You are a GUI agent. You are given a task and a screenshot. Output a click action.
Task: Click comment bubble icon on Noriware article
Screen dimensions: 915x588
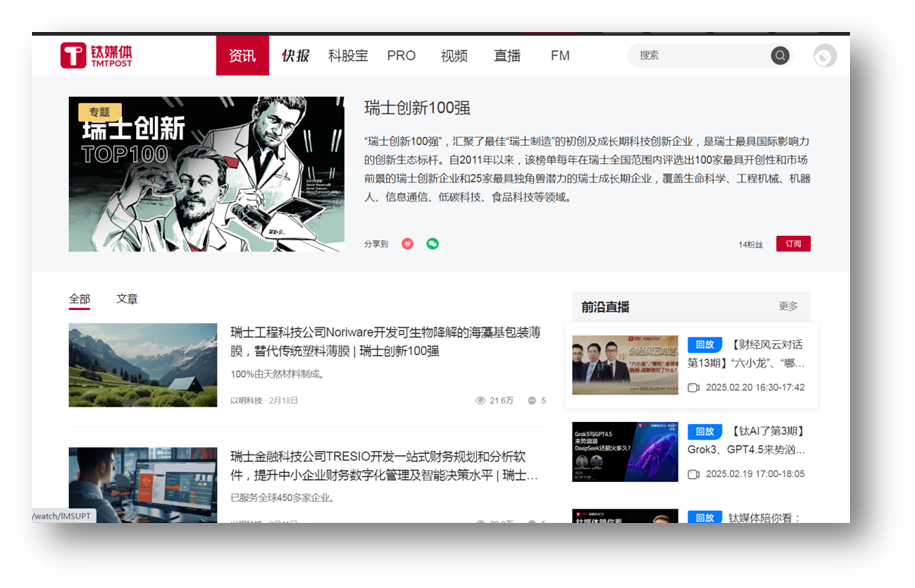(532, 400)
